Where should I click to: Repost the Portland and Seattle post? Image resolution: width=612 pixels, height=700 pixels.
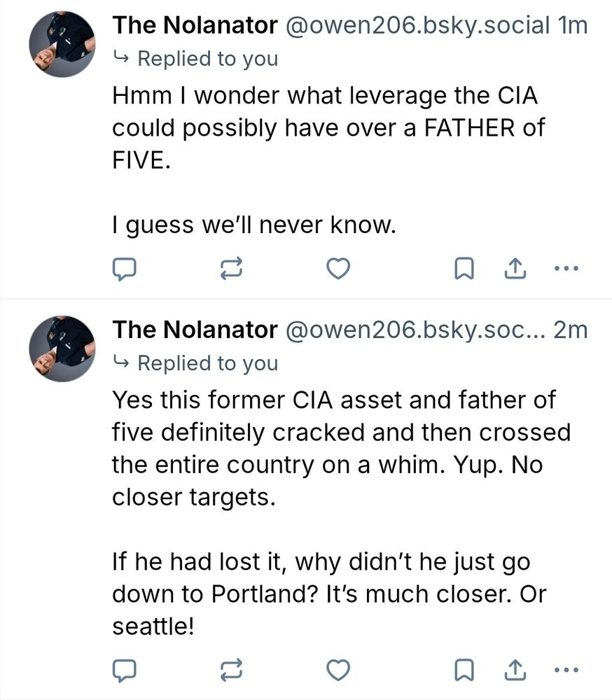pos(232,671)
